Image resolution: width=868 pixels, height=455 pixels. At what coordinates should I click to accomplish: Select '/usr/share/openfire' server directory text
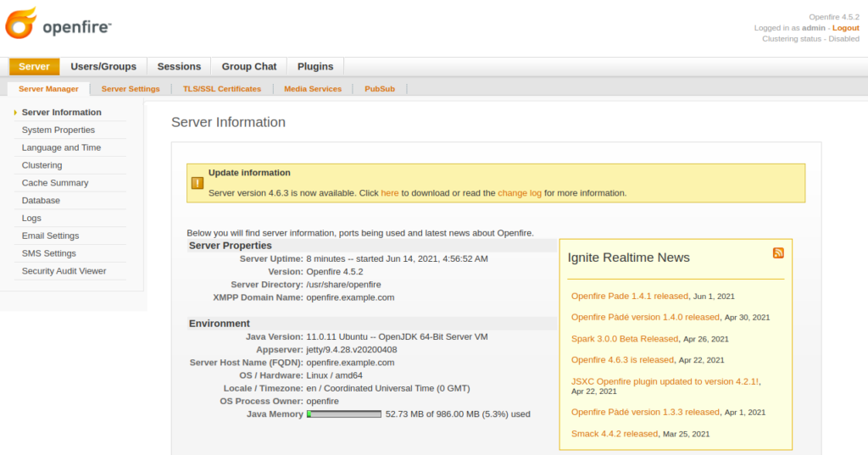click(x=344, y=285)
